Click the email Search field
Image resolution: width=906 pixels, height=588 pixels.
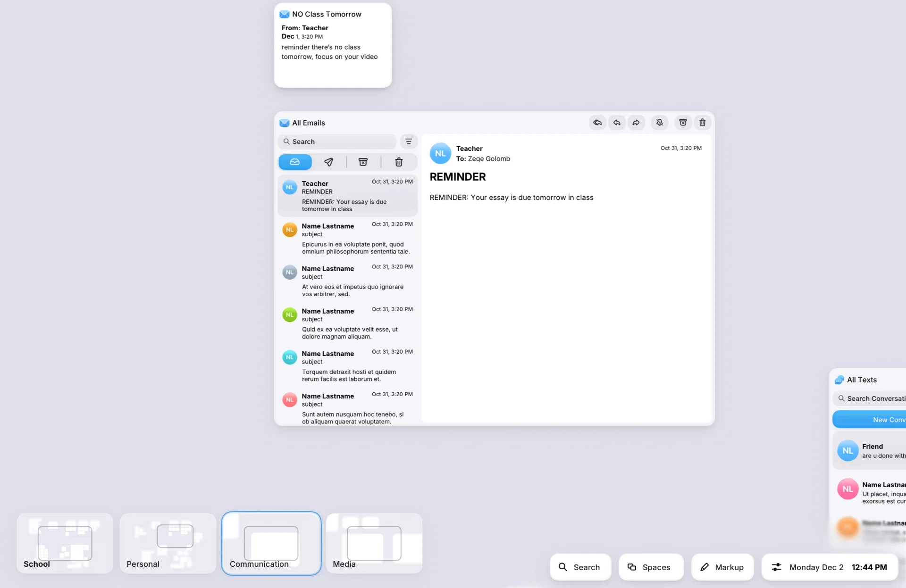(337, 141)
